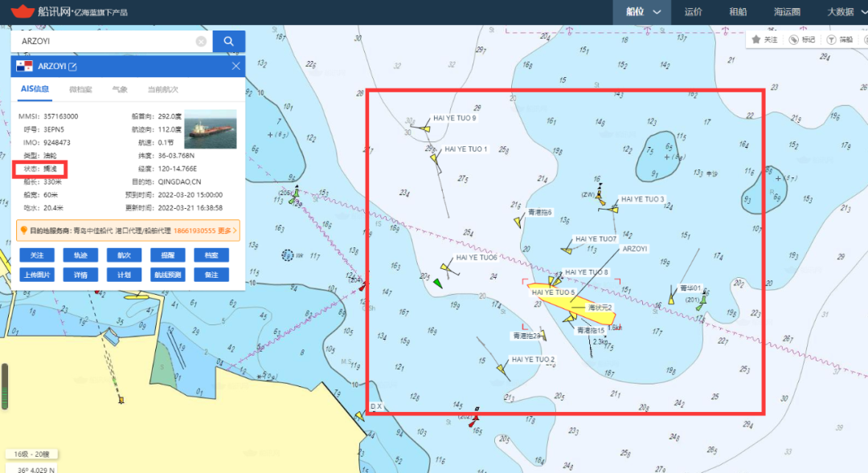The height and width of the screenshot is (473, 868).
Task: Click the edit icon beside ARZOYI title
Action: tap(72, 67)
